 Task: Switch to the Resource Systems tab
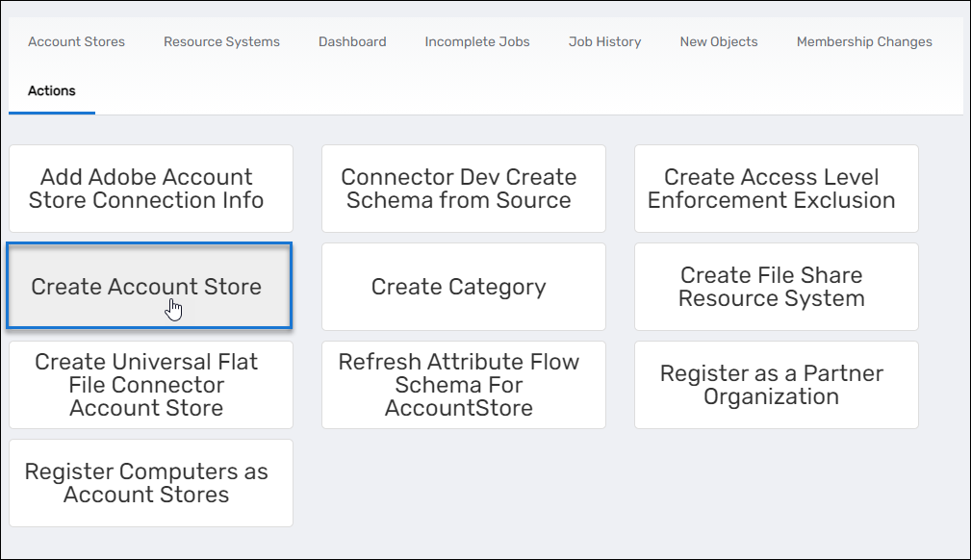tap(221, 41)
